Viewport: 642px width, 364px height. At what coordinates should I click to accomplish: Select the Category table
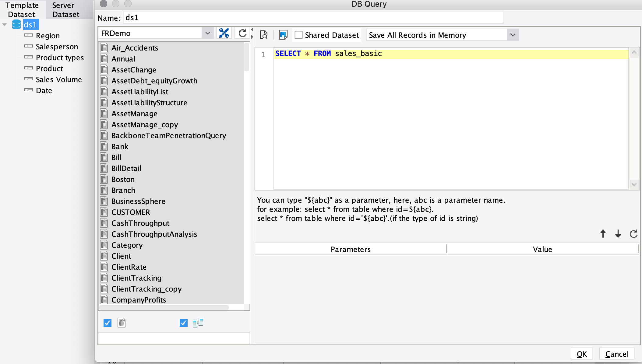tap(127, 245)
